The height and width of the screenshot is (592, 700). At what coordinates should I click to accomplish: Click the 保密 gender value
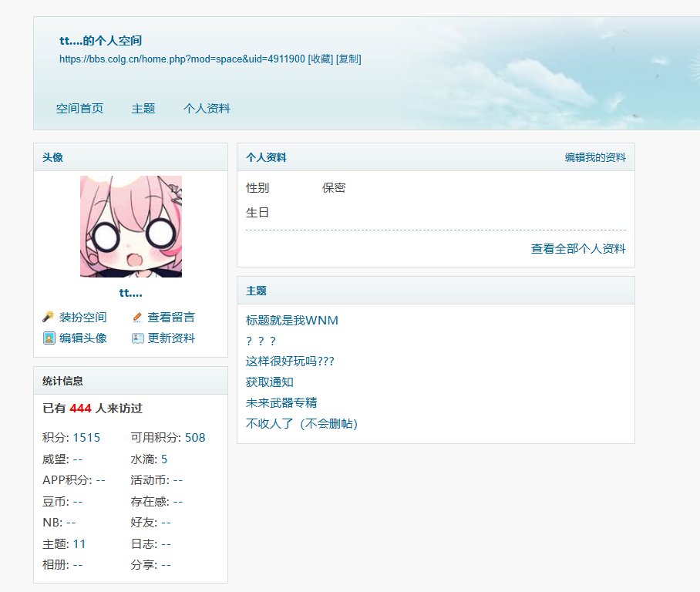pyautogui.click(x=334, y=187)
